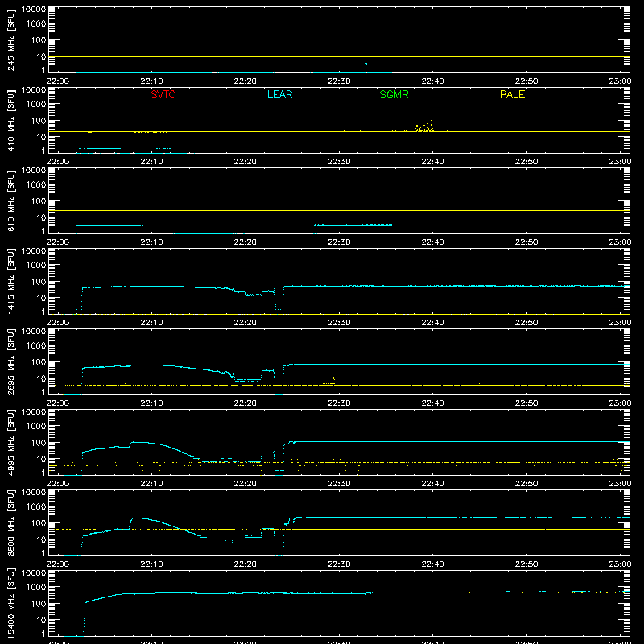
Task: Click the yellow PALE station label
Action: point(512,94)
